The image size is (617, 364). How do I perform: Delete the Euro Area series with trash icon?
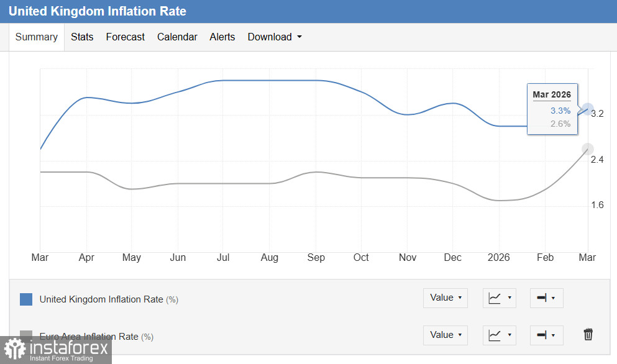point(588,335)
